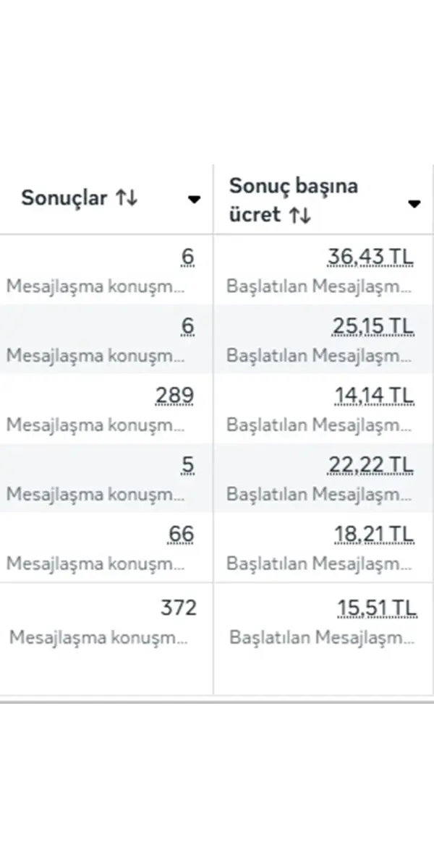The image size is (434, 868).
Task: Click the underlined 372 results value
Action: 177,608
